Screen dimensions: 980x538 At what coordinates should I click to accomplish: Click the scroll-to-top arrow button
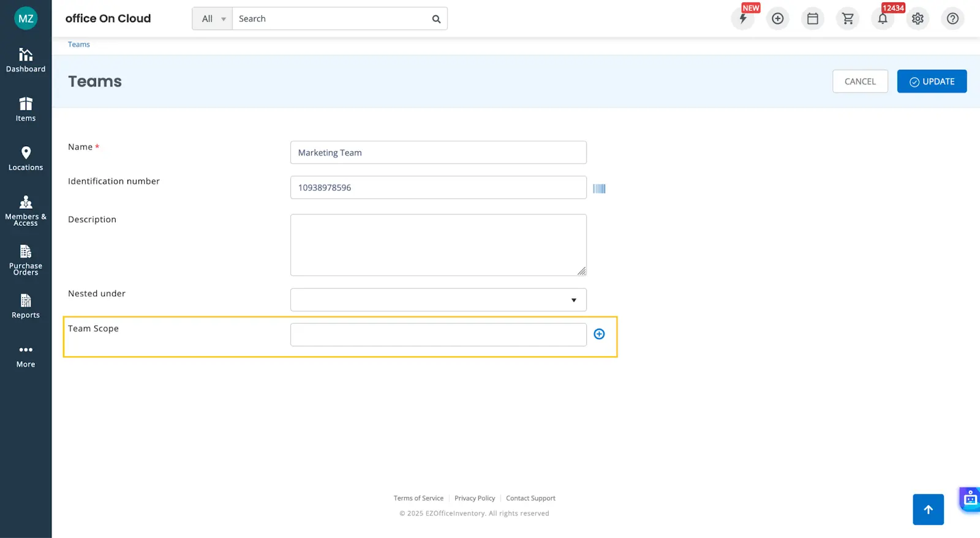click(928, 509)
